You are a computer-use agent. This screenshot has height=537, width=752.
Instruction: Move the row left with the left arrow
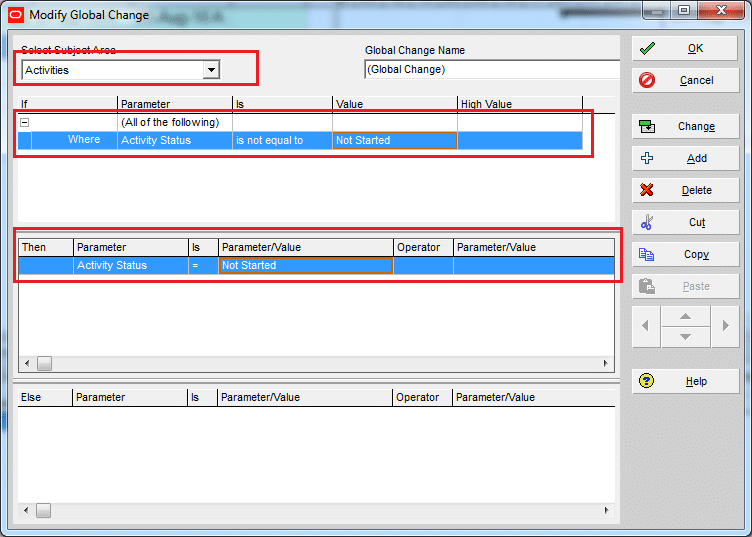pyautogui.click(x=646, y=326)
